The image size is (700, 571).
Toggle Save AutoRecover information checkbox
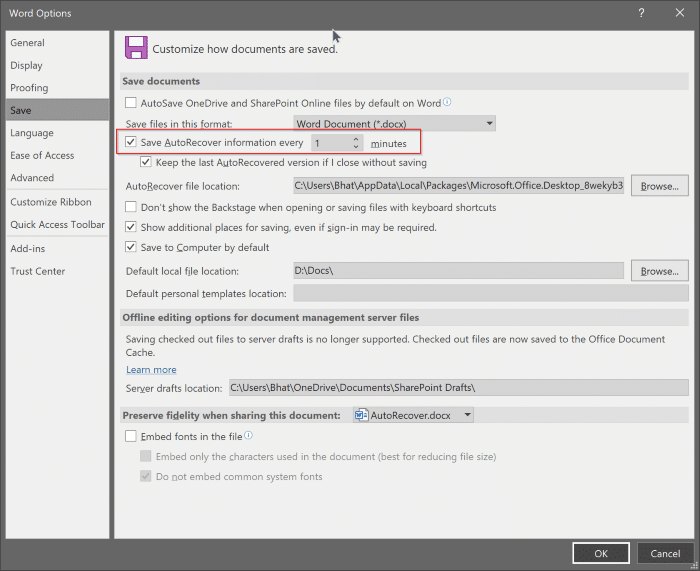click(131, 142)
